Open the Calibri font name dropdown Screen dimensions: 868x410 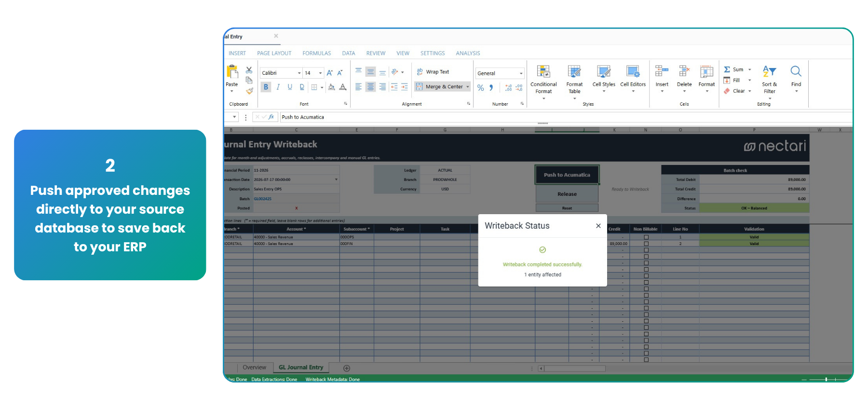tap(299, 73)
